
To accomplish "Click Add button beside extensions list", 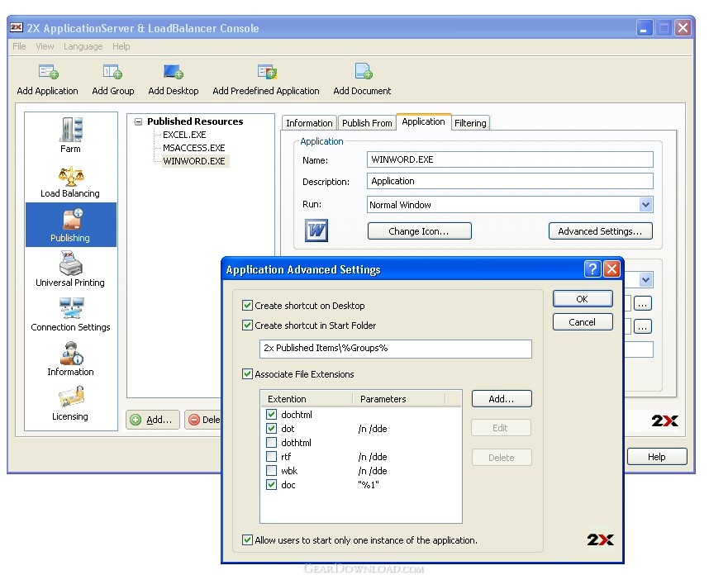I will pos(502,399).
